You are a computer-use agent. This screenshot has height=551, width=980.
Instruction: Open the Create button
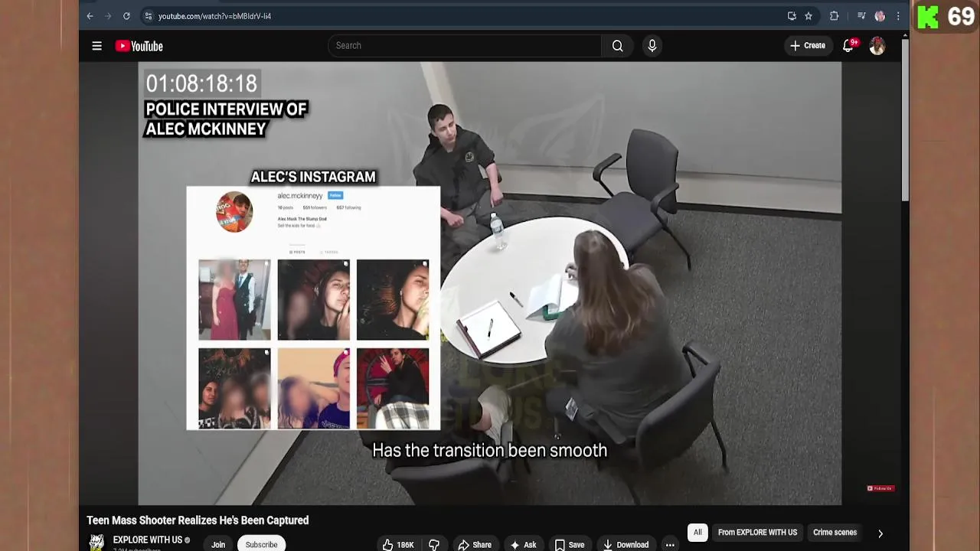pyautogui.click(x=808, y=46)
